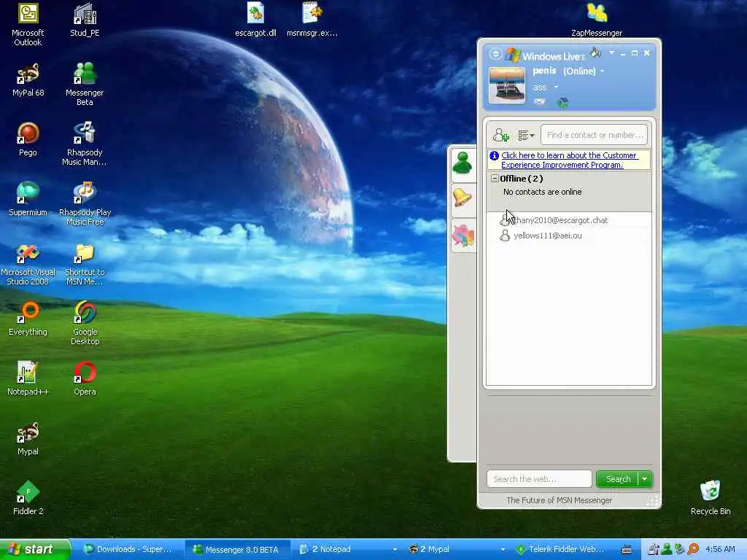747x560 pixels.
Task: Click the round back arrow icon beside Windows Live logo
Action: pyautogui.click(x=495, y=54)
